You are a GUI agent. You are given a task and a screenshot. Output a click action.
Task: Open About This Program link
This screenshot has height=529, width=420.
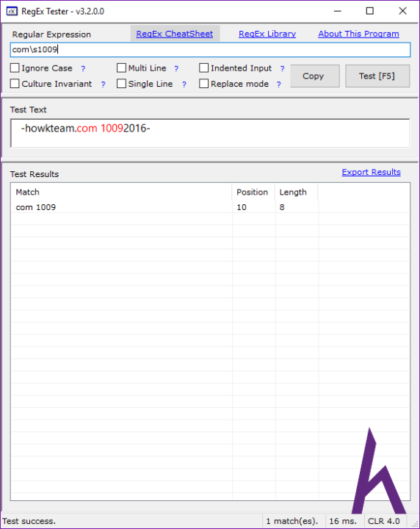coord(358,34)
